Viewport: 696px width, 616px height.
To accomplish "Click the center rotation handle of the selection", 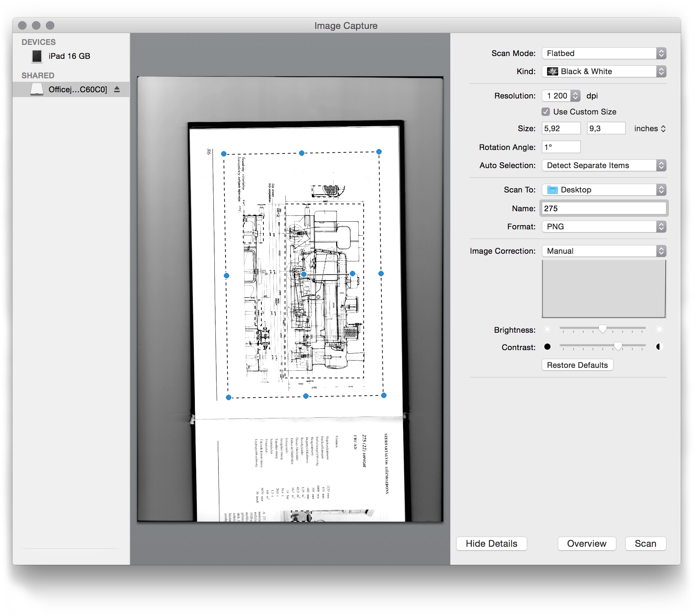I will [304, 274].
